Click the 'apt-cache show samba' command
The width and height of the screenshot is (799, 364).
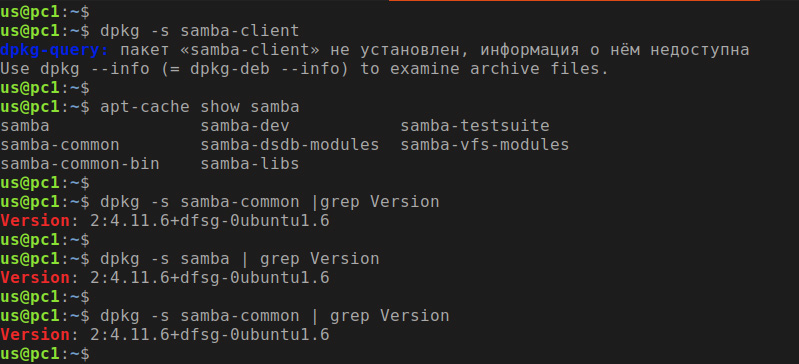pos(199,107)
